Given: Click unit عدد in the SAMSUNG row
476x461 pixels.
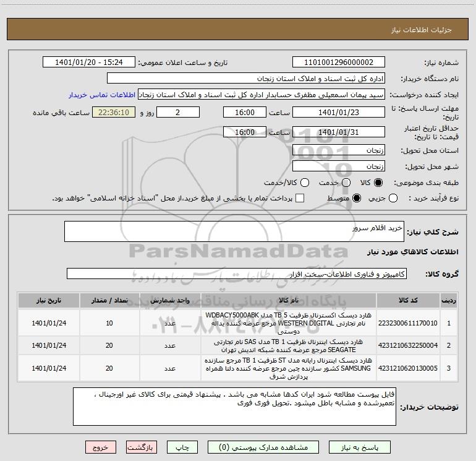Looking at the screenshot, I should tap(170, 368).
